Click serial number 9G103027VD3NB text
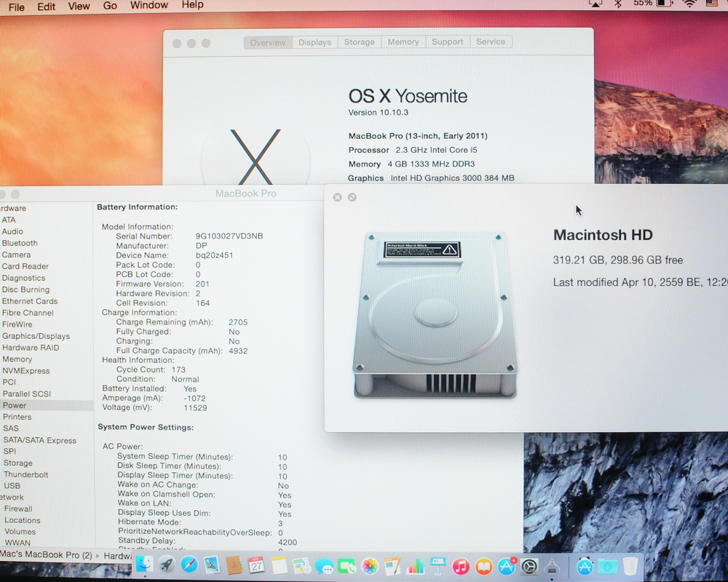Screen dimensions: 728x582 coord(229,236)
